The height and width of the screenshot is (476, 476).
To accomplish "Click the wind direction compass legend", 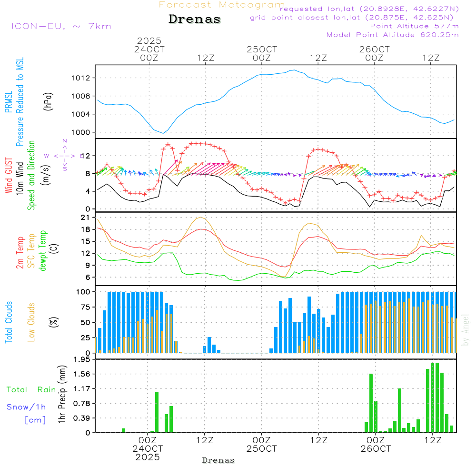I will [64, 155].
